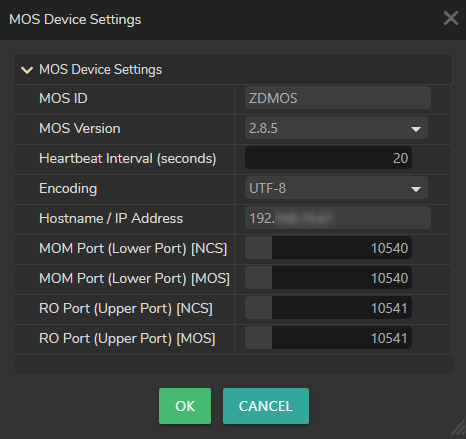Grab the grey slider handle of MOM Port [NCS]

click(x=259, y=248)
